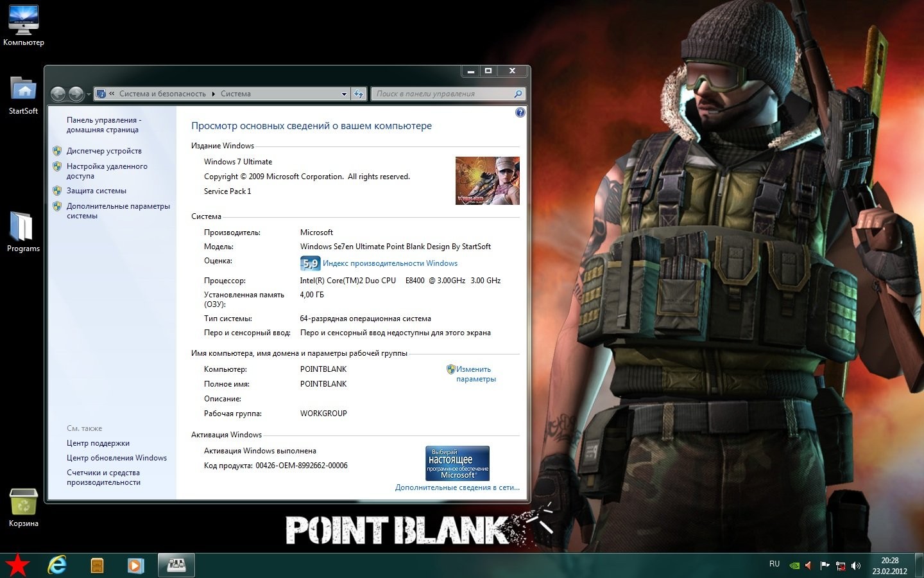This screenshot has height=578, width=924.
Task: Click Система и безопасность breadcrumb
Action: pyautogui.click(x=162, y=94)
